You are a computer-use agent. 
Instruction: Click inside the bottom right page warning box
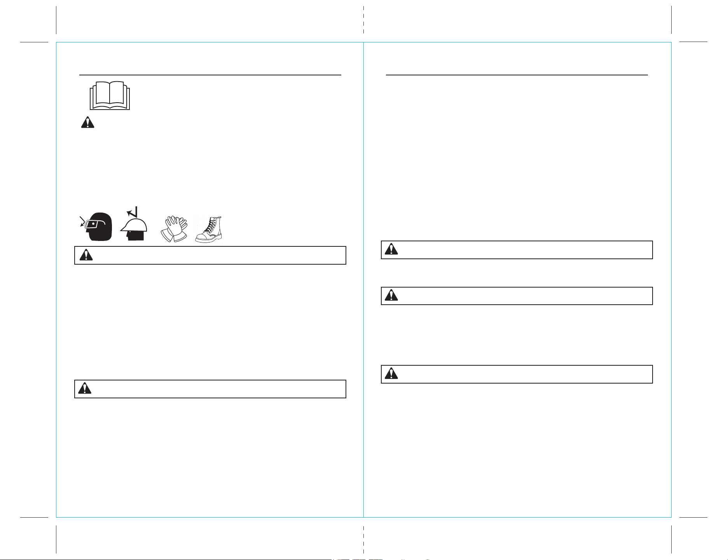coord(517,374)
